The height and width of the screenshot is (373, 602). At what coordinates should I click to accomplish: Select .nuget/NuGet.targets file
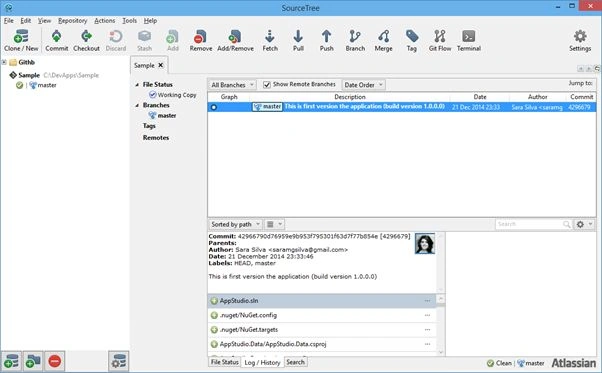pyautogui.click(x=322, y=330)
